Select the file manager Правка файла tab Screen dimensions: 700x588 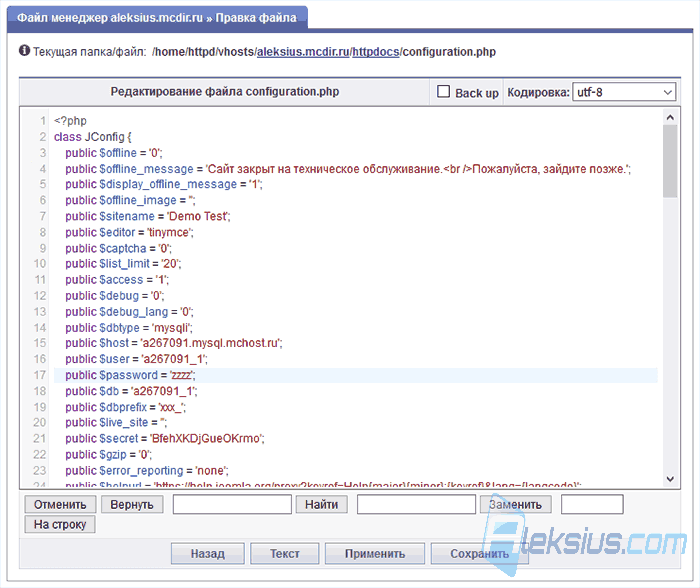click(x=157, y=18)
